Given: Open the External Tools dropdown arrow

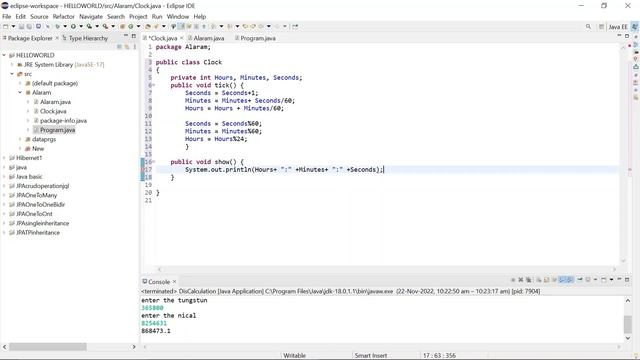Looking at the screenshot, I should point(113,27).
